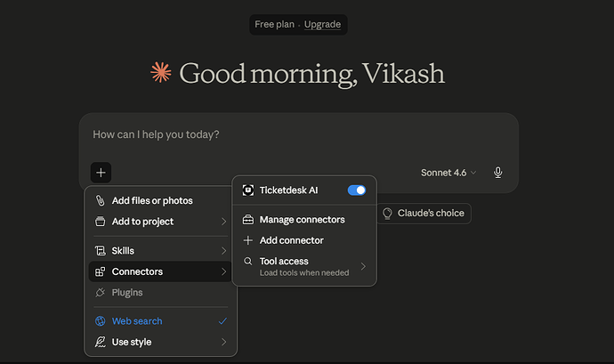Click the Skills scroll icon
Viewport: 614px width, 364px height.
[101, 250]
